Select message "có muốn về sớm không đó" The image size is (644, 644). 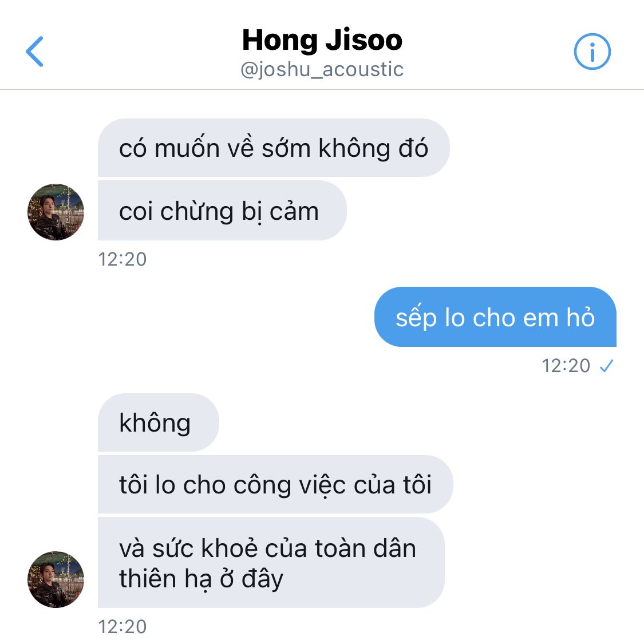coord(274,148)
